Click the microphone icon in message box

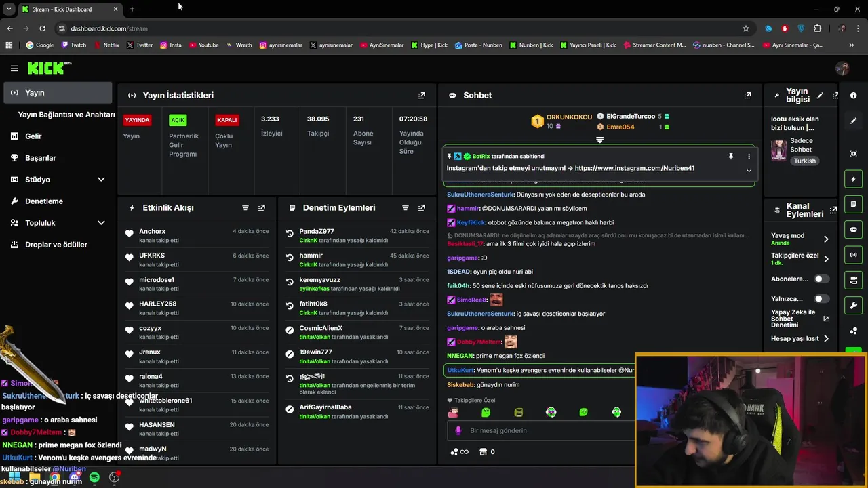[458, 430]
